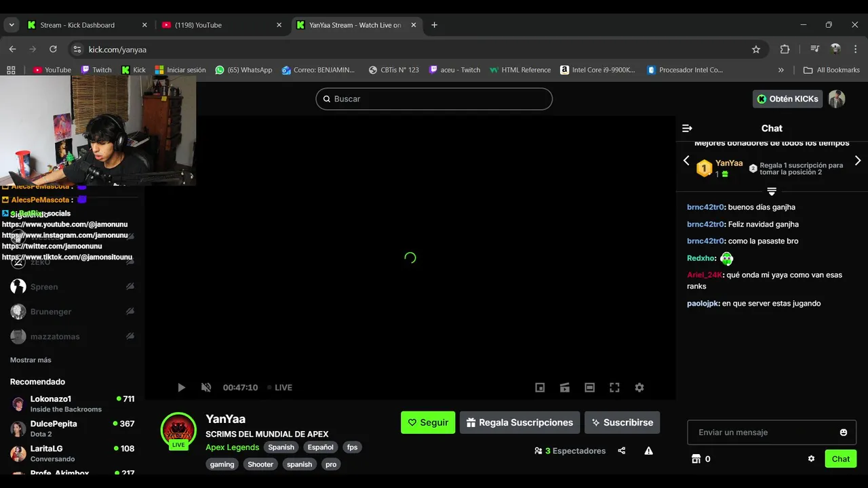Follow YanYaa with the Seguir button
868x488 pixels.
(x=428, y=422)
